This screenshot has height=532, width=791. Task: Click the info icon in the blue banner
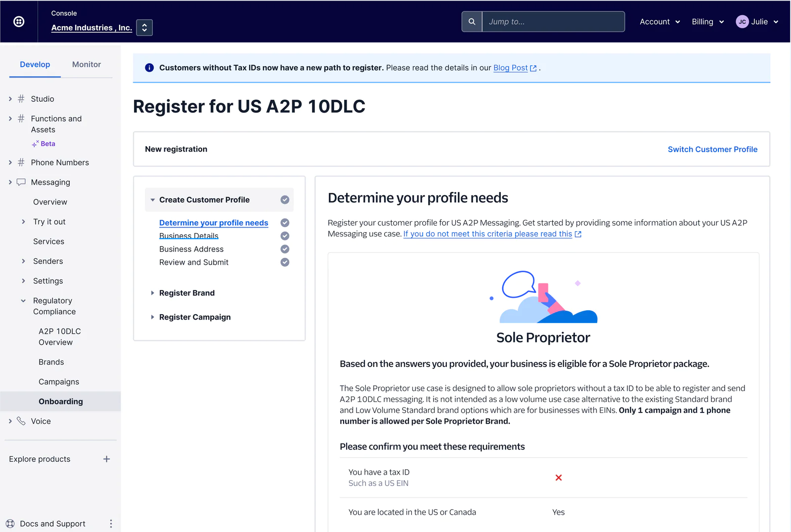tap(149, 68)
